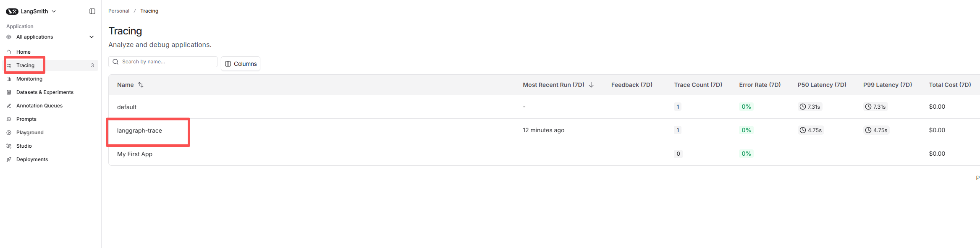The height and width of the screenshot is (248, 980).
Task: Open the Deployments page
Action: [x=32, y=159]
